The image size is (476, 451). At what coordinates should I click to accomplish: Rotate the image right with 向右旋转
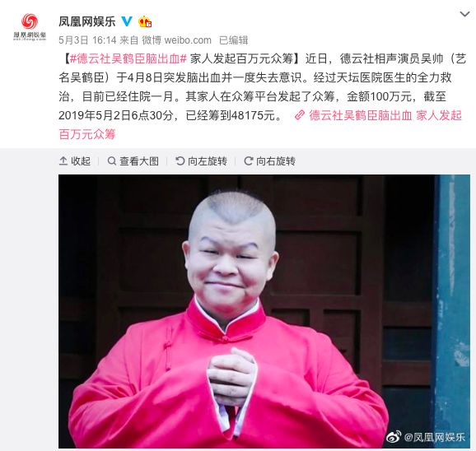(x=270, y=161)
